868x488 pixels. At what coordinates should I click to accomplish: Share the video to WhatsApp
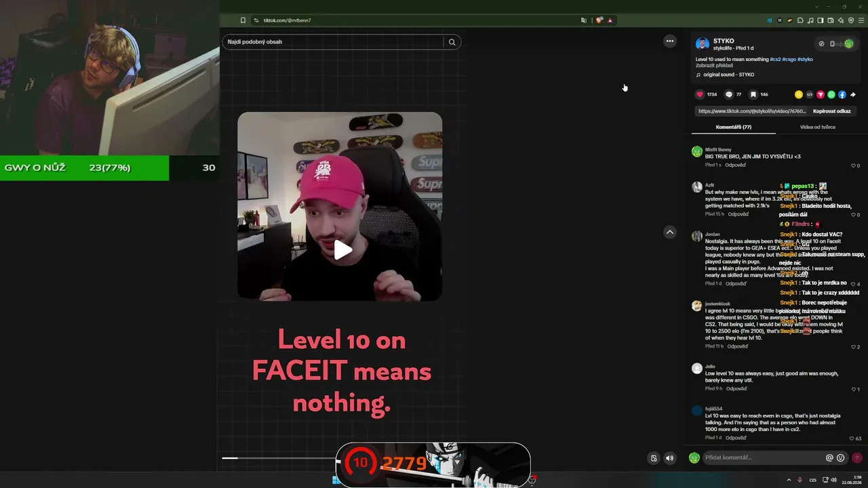[831, 95]
